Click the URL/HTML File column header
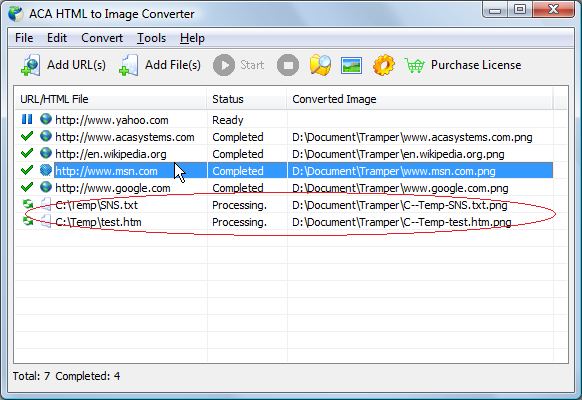The image size is (582, 400). click(111, 99)
